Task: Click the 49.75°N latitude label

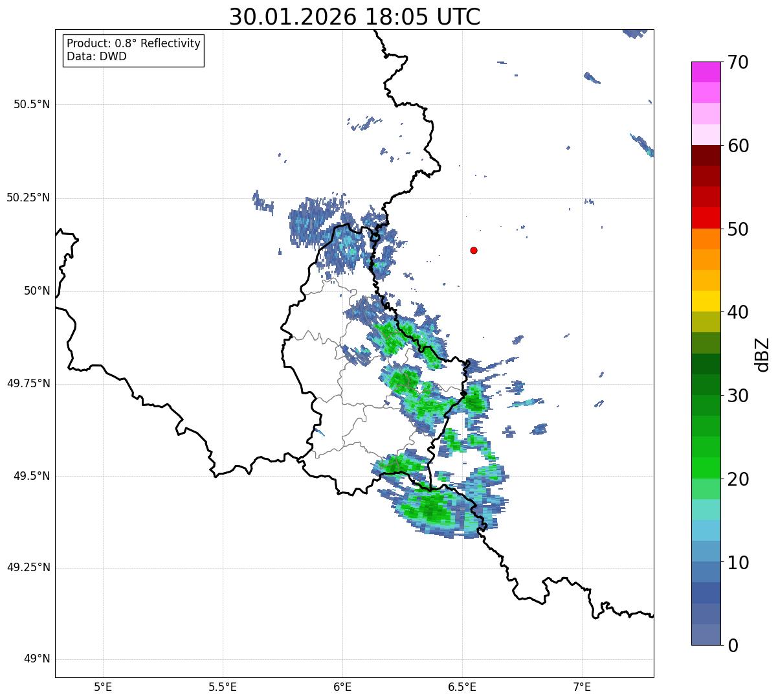Action: coord(28,383)
